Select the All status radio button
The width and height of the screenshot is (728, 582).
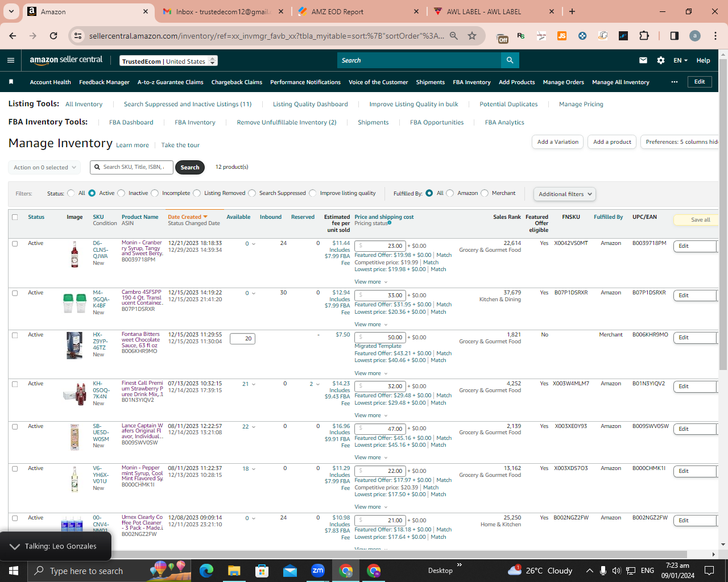tap(71, 193)
